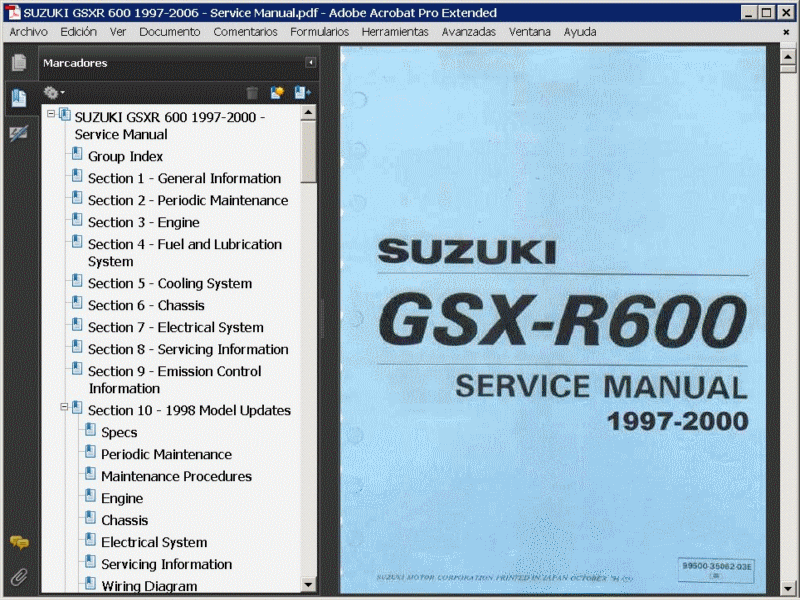
Task: Collapse the root SUZUKI GSXR 600 bookmark
Action: [51, 114]
